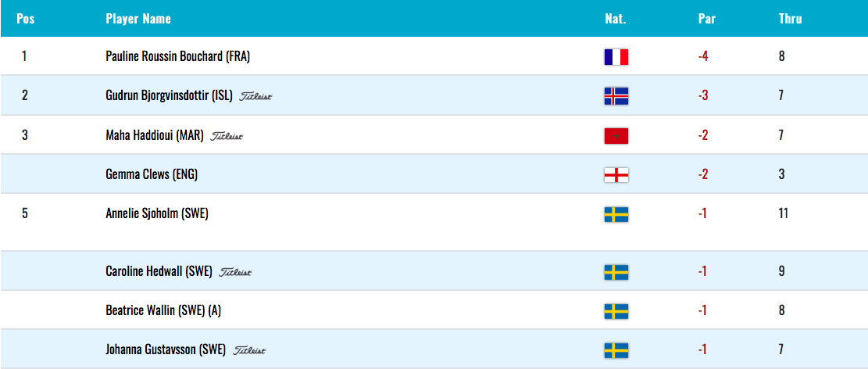
Task: Click the Par column header
Action: (707, 19)
